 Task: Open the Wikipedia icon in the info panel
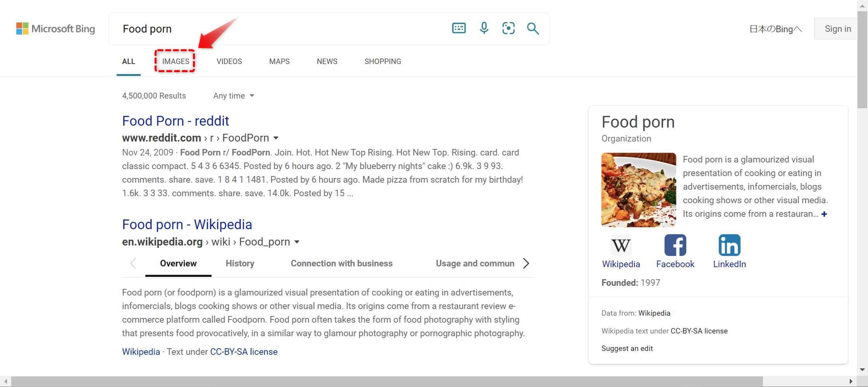tap(621, 245)
